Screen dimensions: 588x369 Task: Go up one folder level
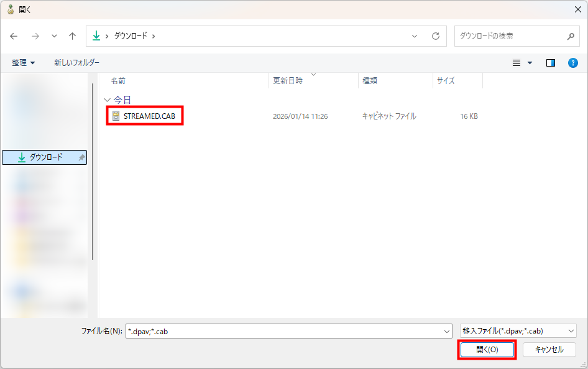click(72, 36)
